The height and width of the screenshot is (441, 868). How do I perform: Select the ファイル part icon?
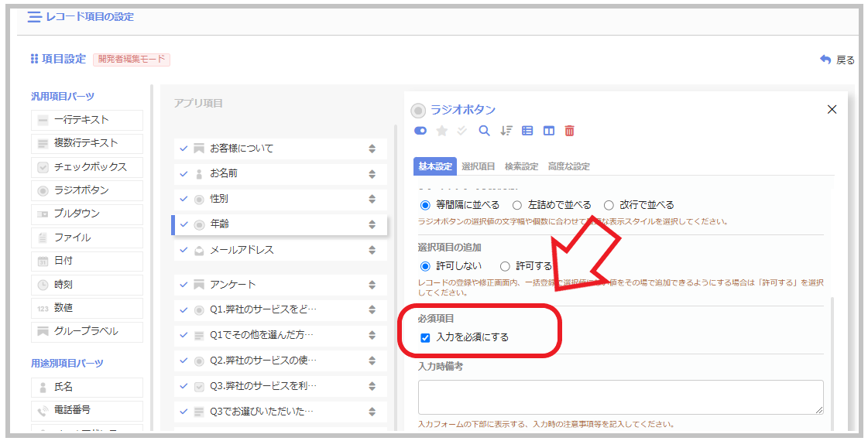click(43, 238)
